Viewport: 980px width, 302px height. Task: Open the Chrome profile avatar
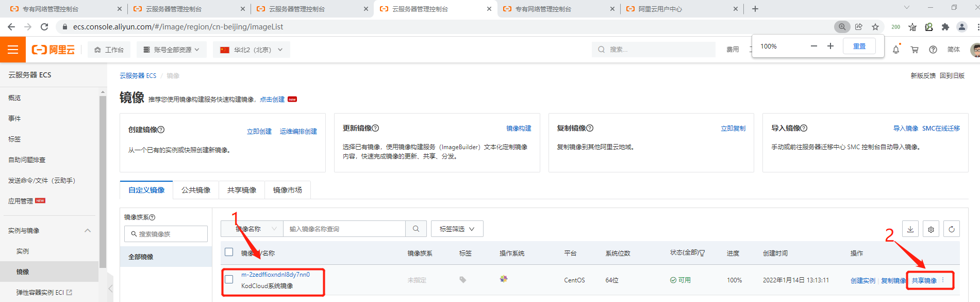click(x=962, y=27)
